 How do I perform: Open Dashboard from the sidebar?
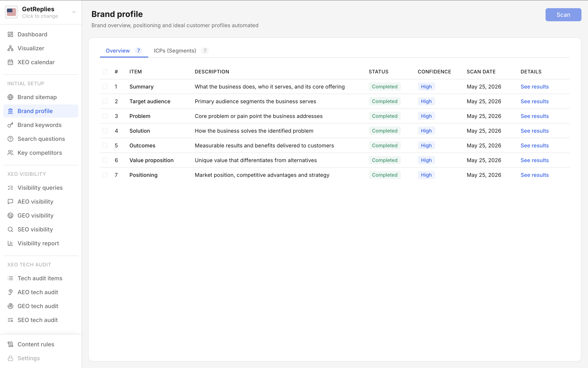tap(41, 34)
